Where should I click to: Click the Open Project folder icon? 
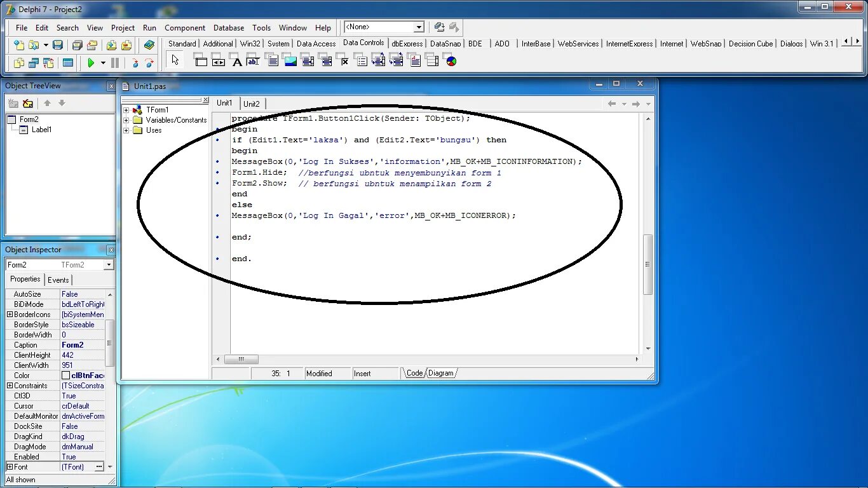(92, 45)
